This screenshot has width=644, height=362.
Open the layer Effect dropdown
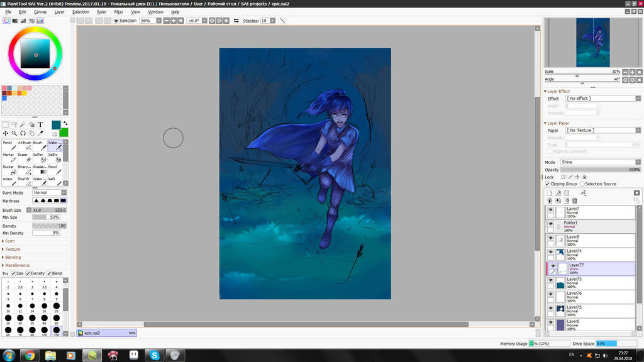[x=603, y=99]
